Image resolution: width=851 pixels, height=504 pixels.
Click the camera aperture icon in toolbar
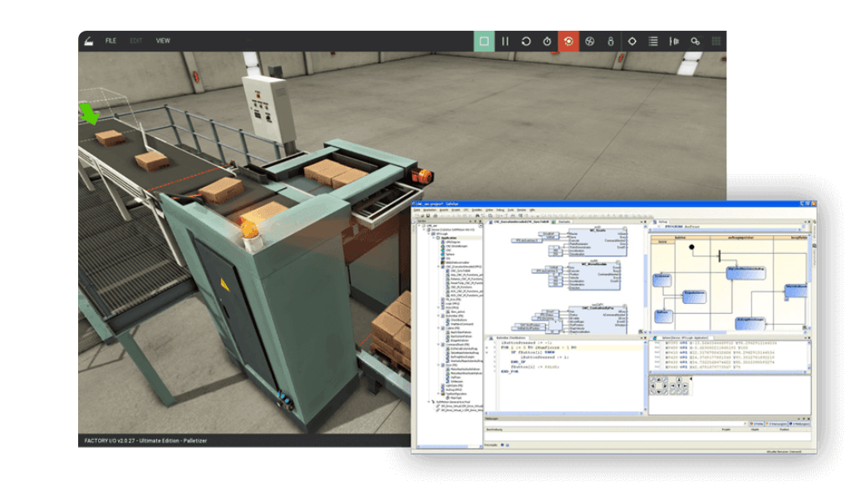click(589, 41)
